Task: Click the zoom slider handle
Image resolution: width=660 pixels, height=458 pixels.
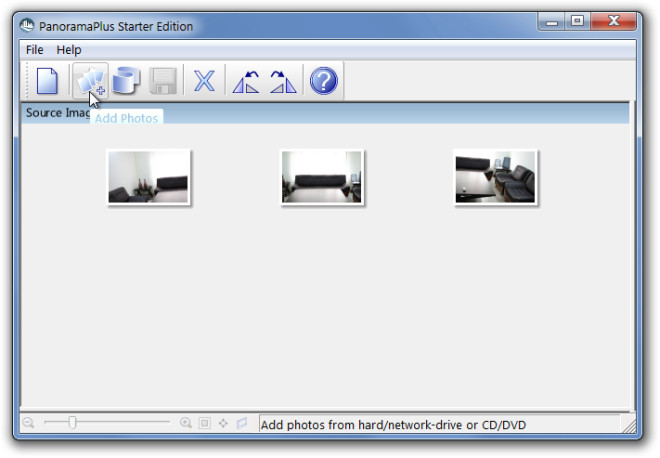Action: point(72,422)
